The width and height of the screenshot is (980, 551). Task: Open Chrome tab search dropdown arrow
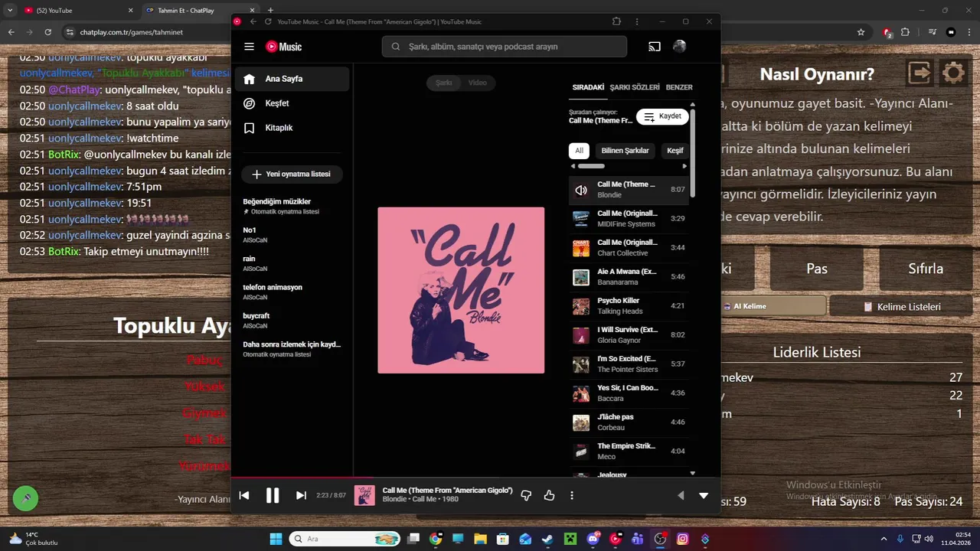click(10, 11)
